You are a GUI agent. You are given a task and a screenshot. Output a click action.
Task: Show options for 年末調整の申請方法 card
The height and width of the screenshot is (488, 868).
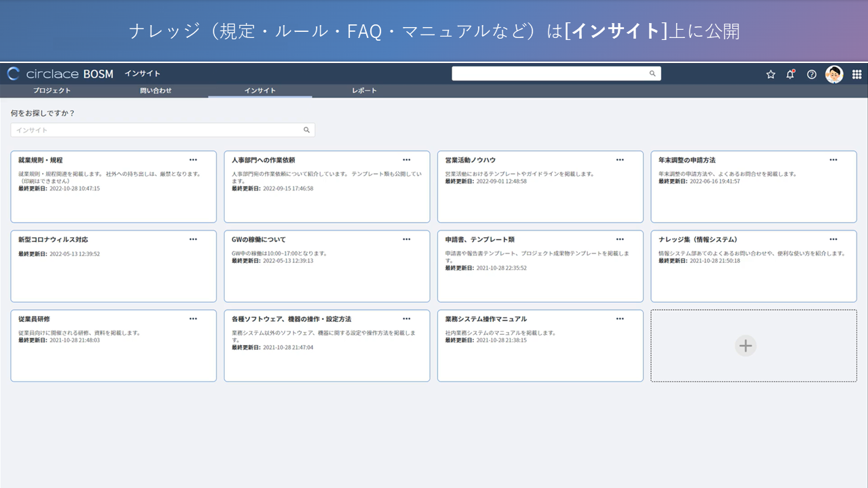click(833, 160)
